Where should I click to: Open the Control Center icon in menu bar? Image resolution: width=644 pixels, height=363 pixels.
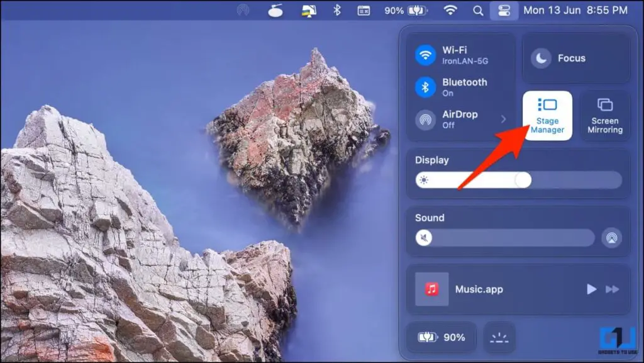(504, 10)
